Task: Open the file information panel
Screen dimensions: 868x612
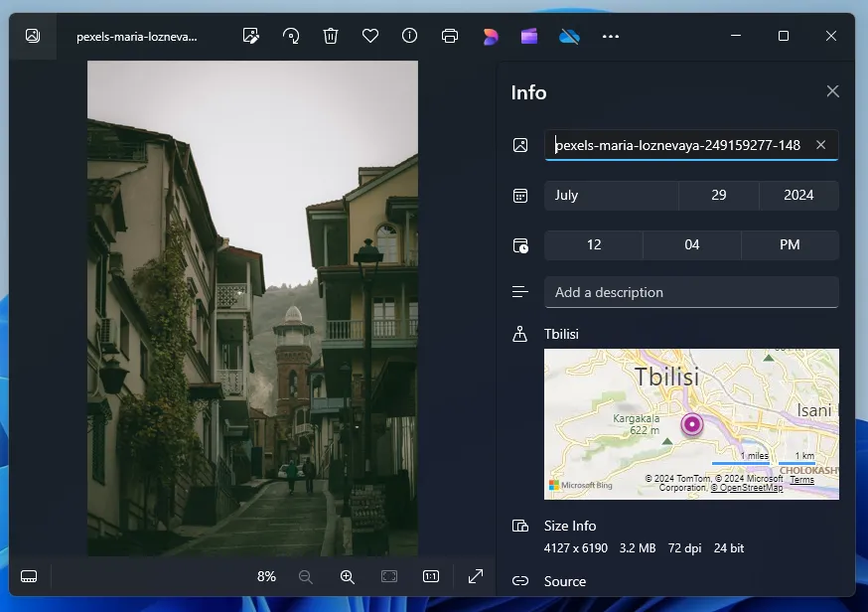Action: click(x=409, y=36)
